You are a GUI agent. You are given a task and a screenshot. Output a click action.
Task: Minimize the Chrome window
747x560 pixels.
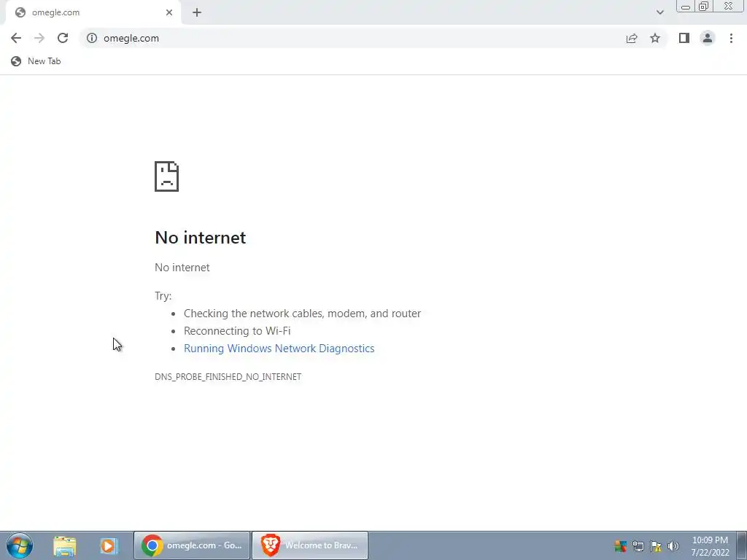(x=686, y=7)
